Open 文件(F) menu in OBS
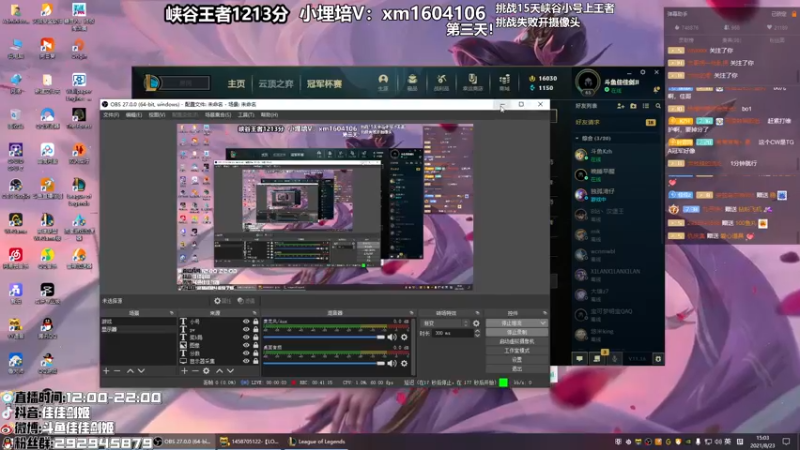The image size is (800, 450). pos(111,115)
